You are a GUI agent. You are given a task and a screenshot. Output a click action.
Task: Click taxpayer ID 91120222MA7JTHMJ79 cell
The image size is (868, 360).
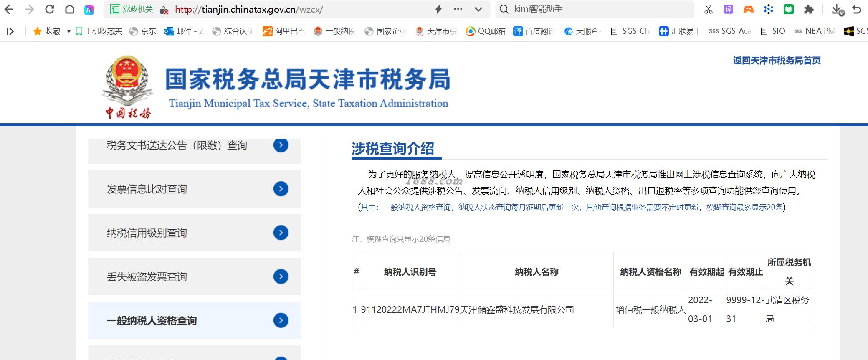pyautogui.click(x=410, y=309)
